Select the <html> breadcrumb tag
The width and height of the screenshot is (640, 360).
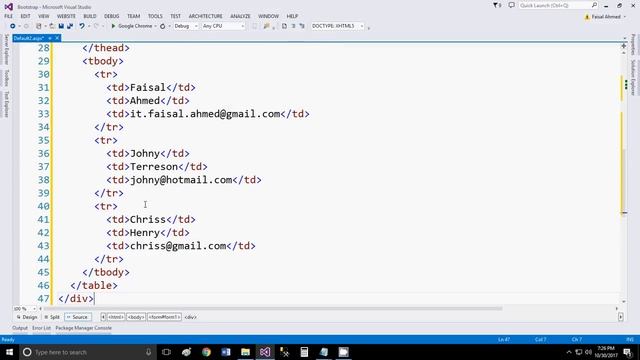[x=116, y=317]
